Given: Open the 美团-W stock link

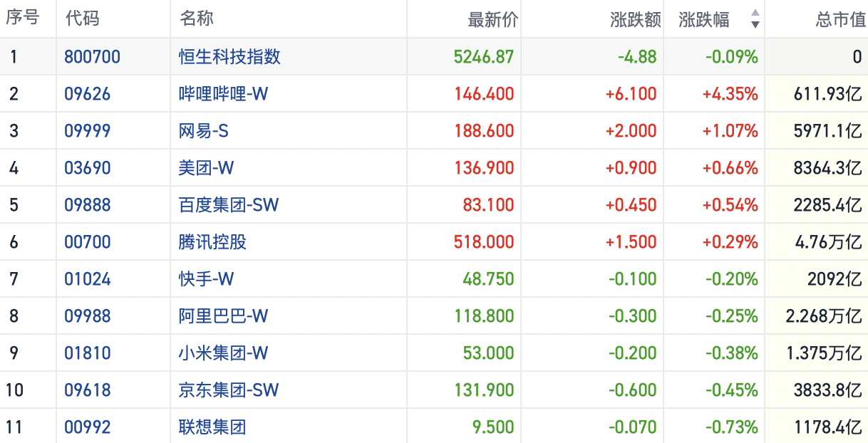Looking at the screenshot, I should [206, 168].
